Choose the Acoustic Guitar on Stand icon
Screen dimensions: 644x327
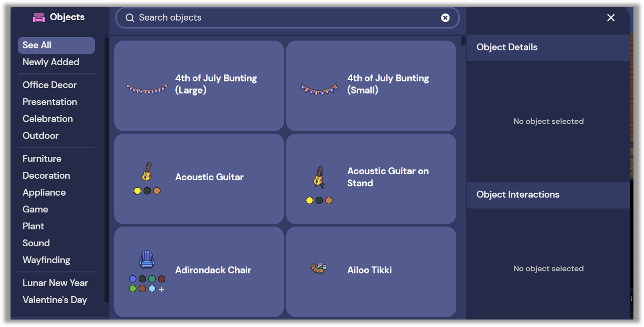[x=319, y=177]
